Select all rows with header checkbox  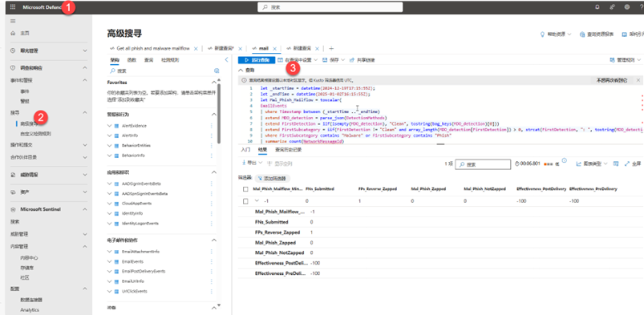point(245,189)
